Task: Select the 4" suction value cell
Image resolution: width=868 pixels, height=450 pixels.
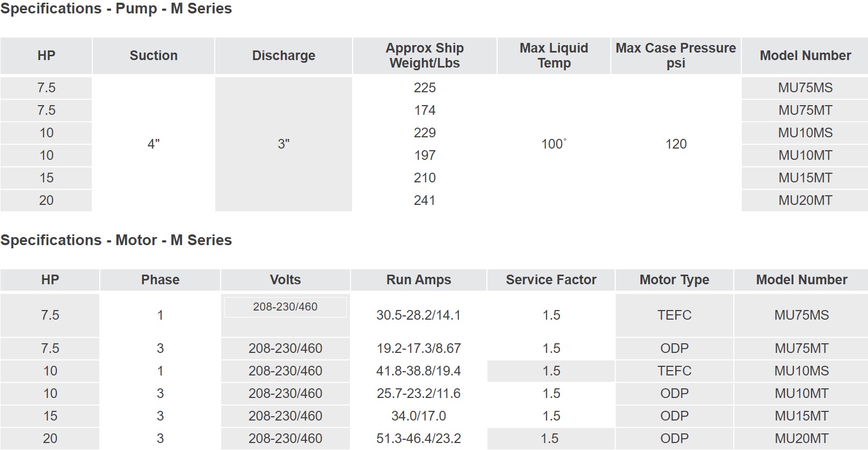Action: pyautogui.click(x=154, y=144)
